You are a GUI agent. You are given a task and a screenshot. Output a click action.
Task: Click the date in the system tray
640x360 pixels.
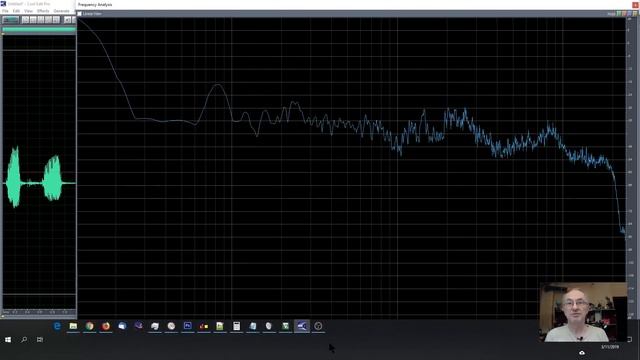pyautogui.click(x=610, y=347)
